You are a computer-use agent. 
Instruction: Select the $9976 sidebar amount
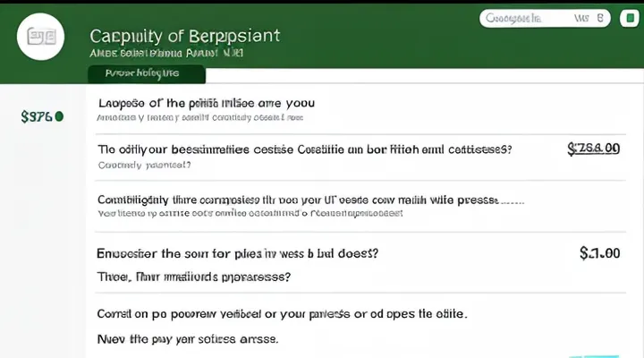[36, 116]
